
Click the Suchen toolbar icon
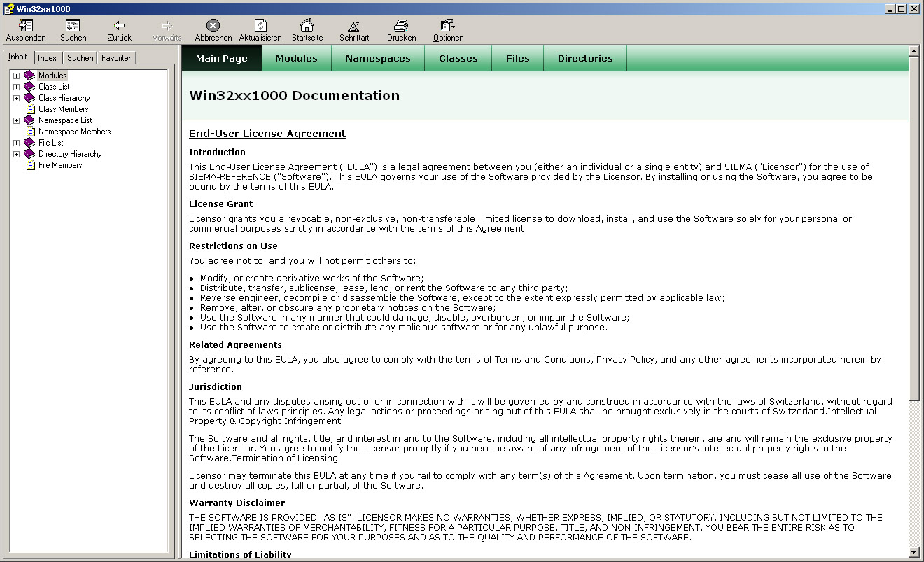click(x=73, y=26)
